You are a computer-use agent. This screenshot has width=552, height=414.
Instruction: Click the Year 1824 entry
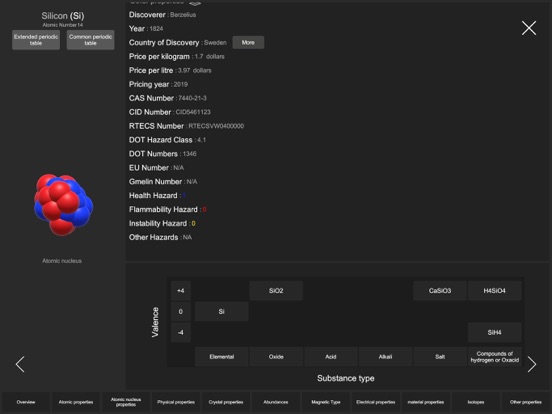point(146,29)
